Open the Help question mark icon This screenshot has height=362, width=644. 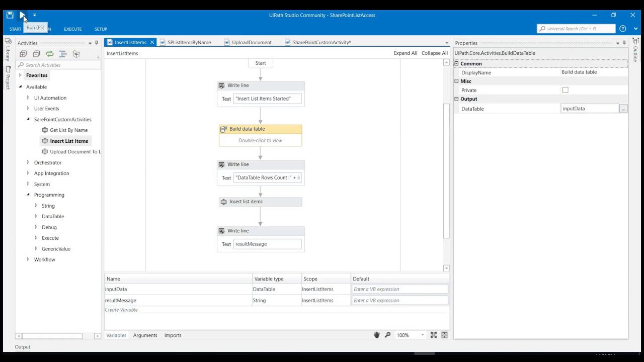[623, 29]
